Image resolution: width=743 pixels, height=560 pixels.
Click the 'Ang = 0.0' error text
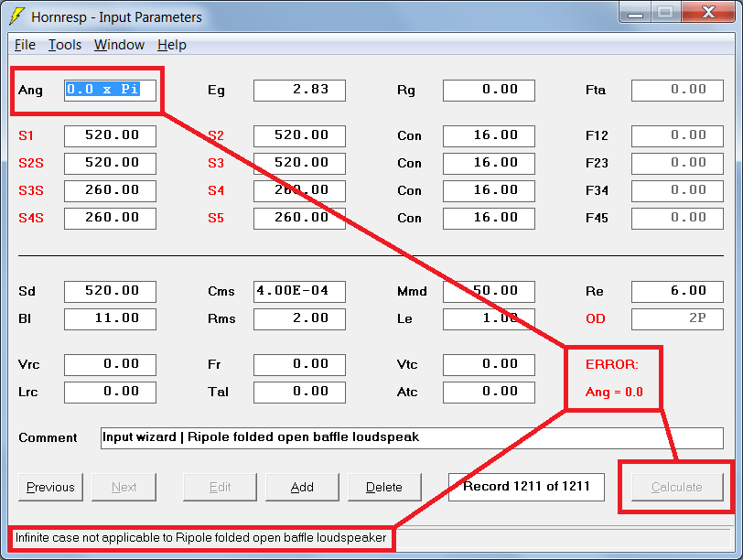coord(614,392)
